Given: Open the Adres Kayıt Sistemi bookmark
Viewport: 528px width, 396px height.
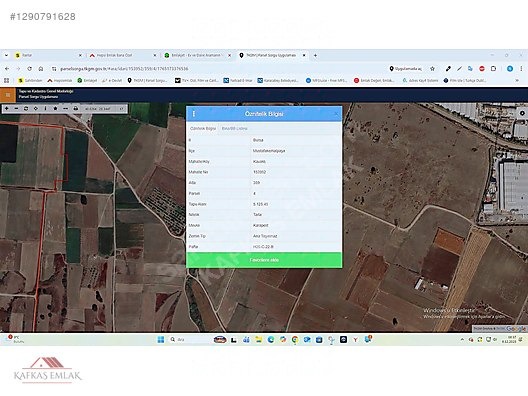Looking at the screenshot, I should 420,80.
